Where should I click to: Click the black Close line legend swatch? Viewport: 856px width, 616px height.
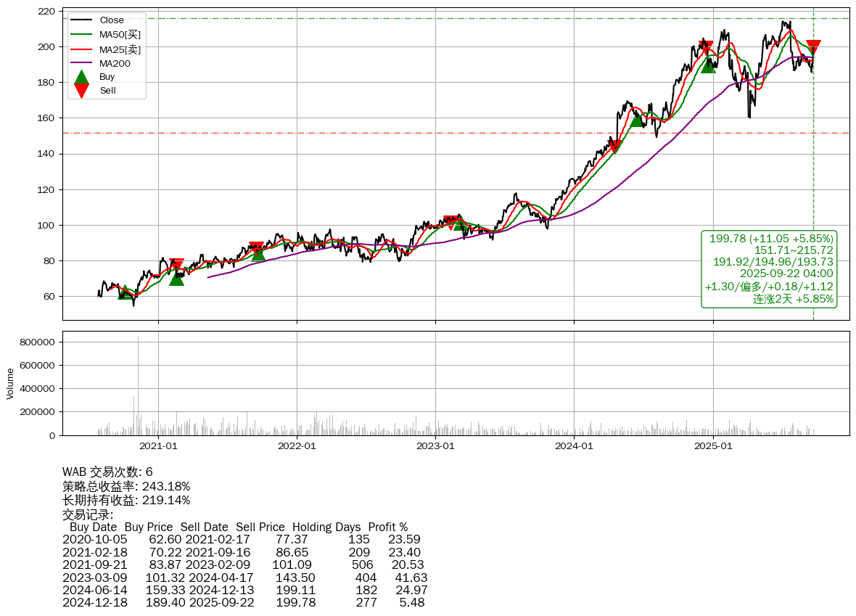pyautogui.click(x=82, y=20)
